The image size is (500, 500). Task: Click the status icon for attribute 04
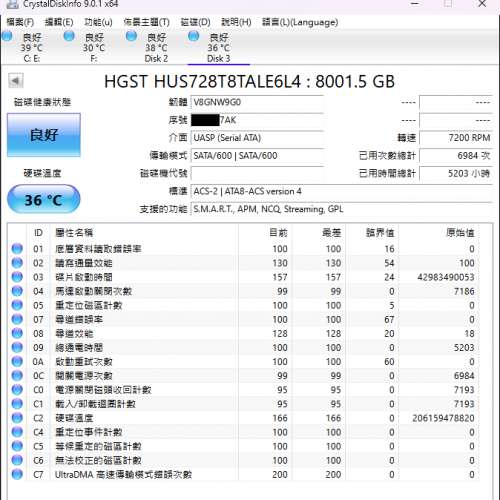tap(17, 291)
